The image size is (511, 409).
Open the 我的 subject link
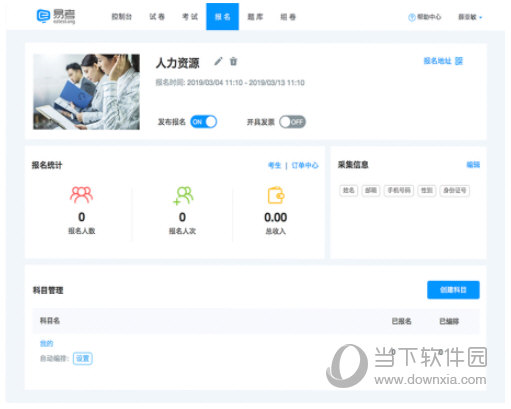pyautogui.click(x=47, y=344)
